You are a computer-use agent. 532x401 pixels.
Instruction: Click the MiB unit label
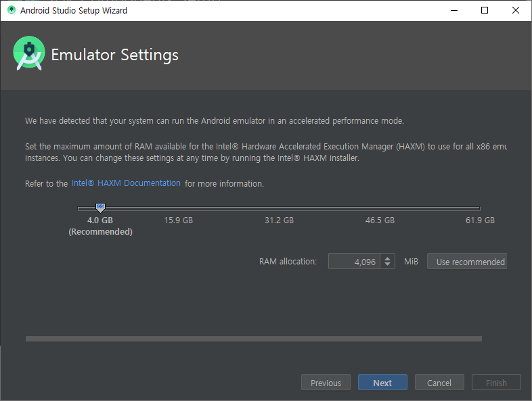point(411,261)
